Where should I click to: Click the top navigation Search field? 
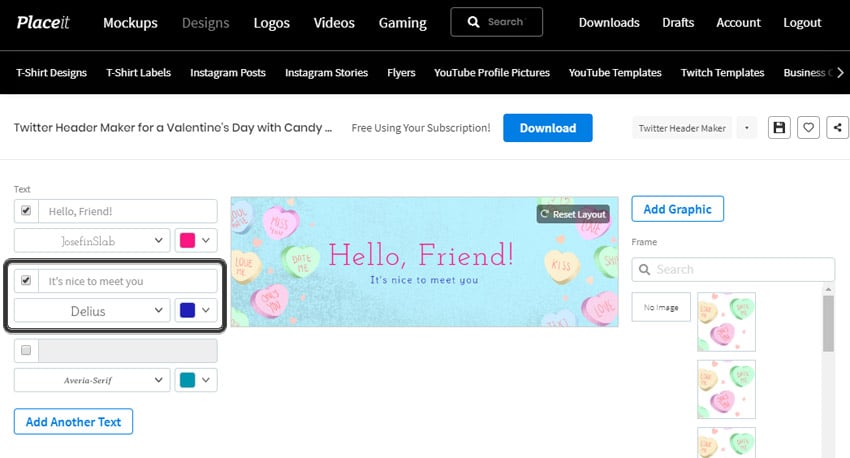tap(497, 22)
